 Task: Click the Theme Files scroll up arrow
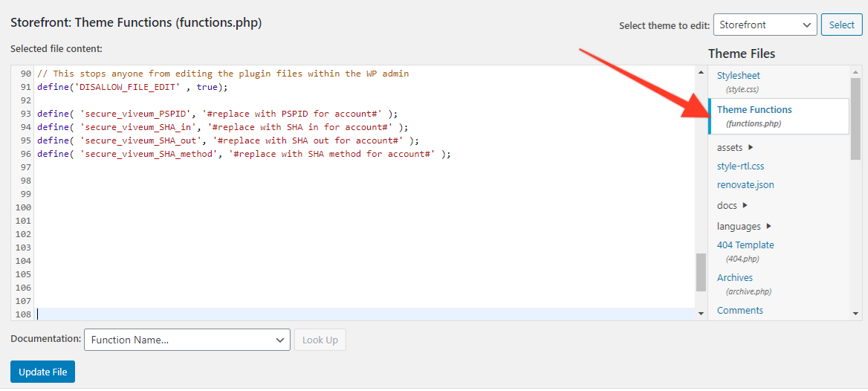click(855, 71)
